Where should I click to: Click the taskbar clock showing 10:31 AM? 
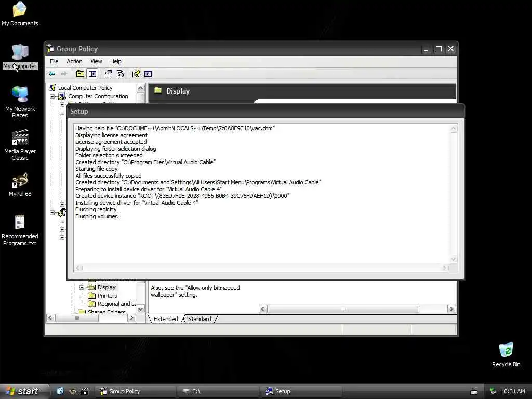coord(513,391)
